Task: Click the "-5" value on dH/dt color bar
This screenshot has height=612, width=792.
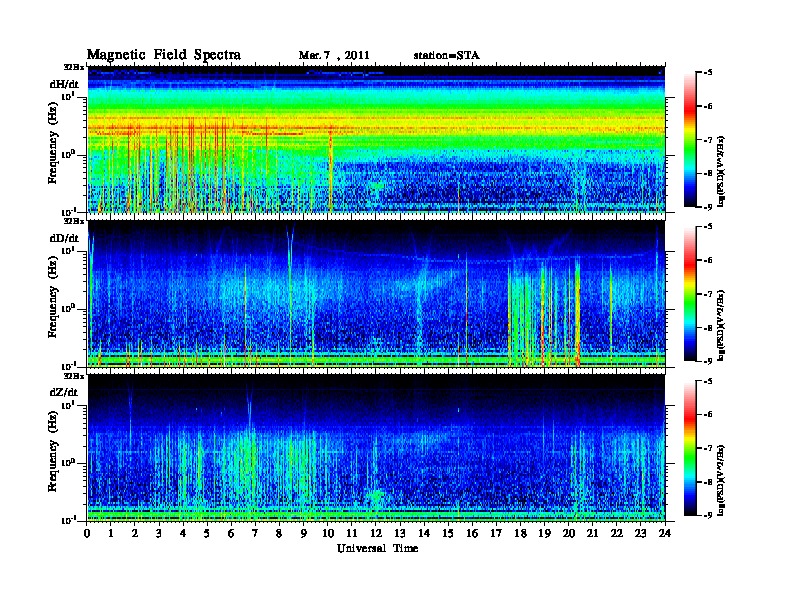Action: pyautogui.click(x=708, y=73)
